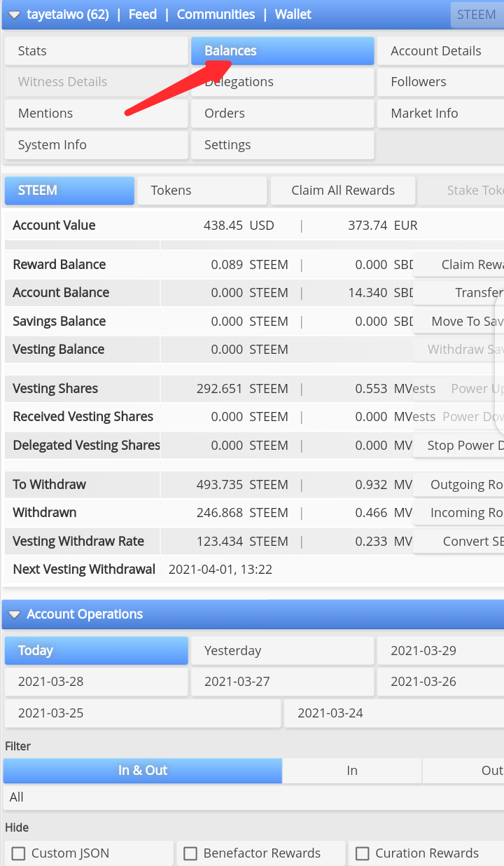Click the Outgoing Routes button
Viewport: 504px width, 866px height.
(x=458, y=485)
